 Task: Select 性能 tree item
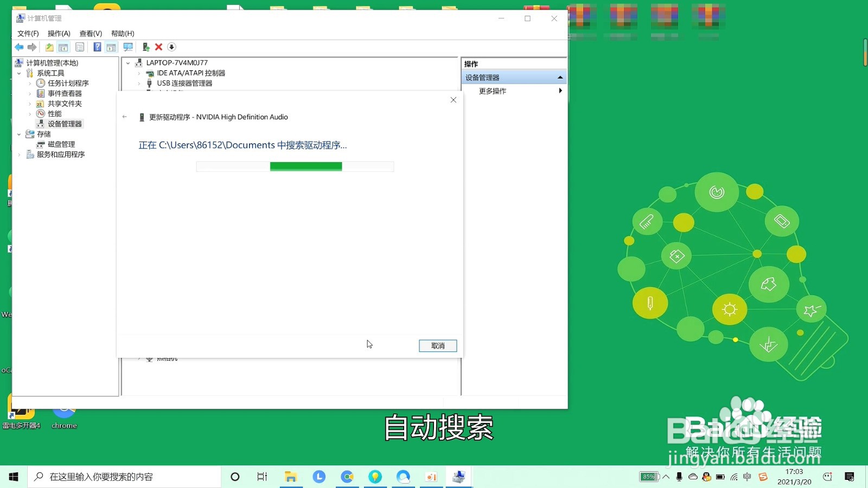54,114
